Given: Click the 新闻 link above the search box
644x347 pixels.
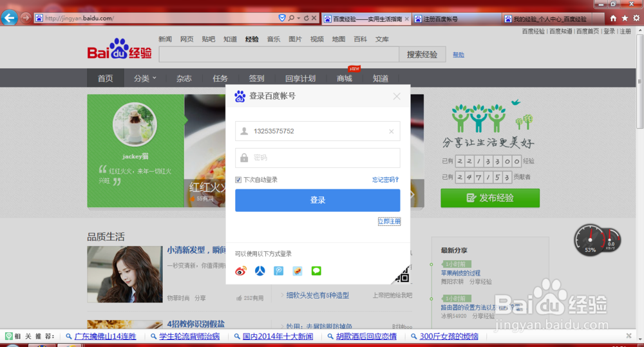Looking at the screenshot, I should (x=165, y=39).
